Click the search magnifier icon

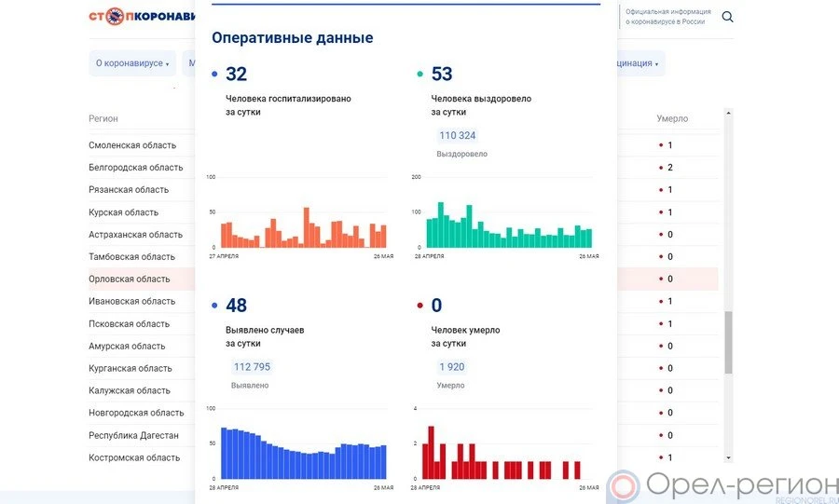pyautogui.click(x=728, y=17)
